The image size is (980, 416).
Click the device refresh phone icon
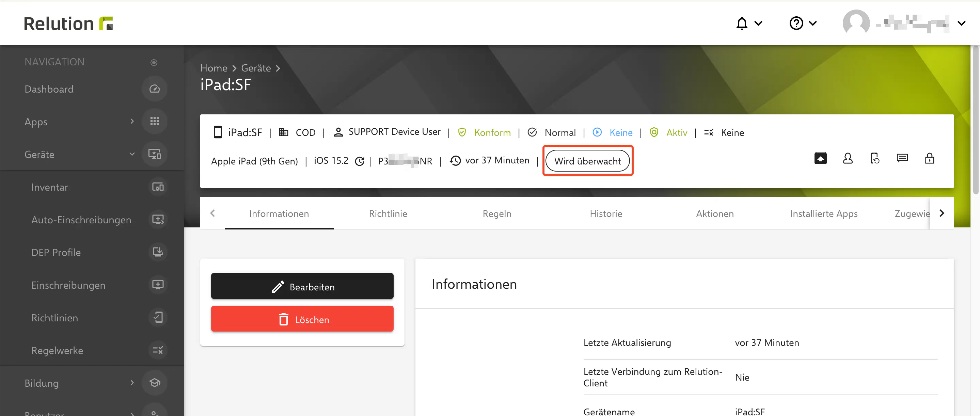pyautogui.click(x=875, y=158)
